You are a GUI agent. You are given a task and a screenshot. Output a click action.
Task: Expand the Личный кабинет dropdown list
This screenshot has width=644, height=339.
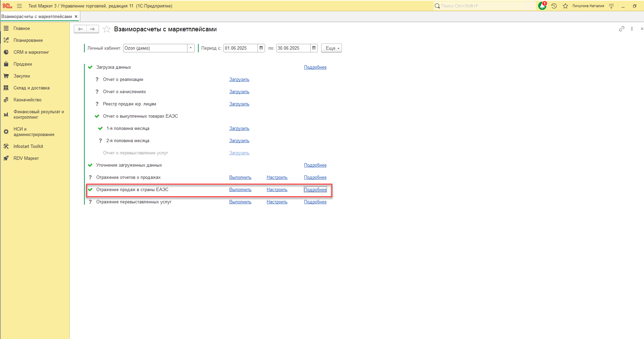[191, 48]
